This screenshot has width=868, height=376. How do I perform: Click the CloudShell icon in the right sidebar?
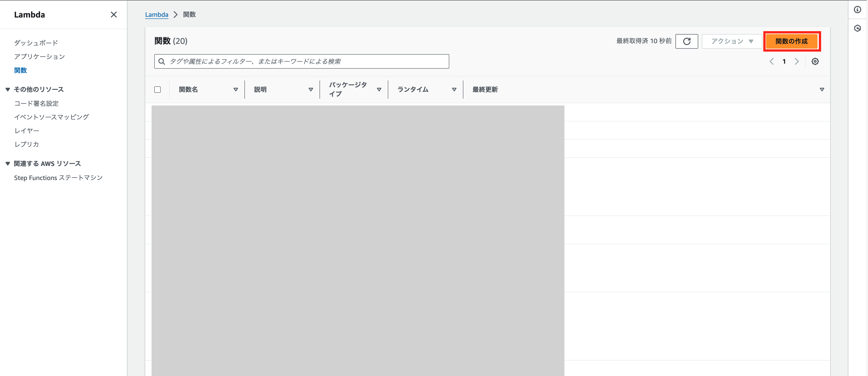pyautogui.click(x=858, y=29)
